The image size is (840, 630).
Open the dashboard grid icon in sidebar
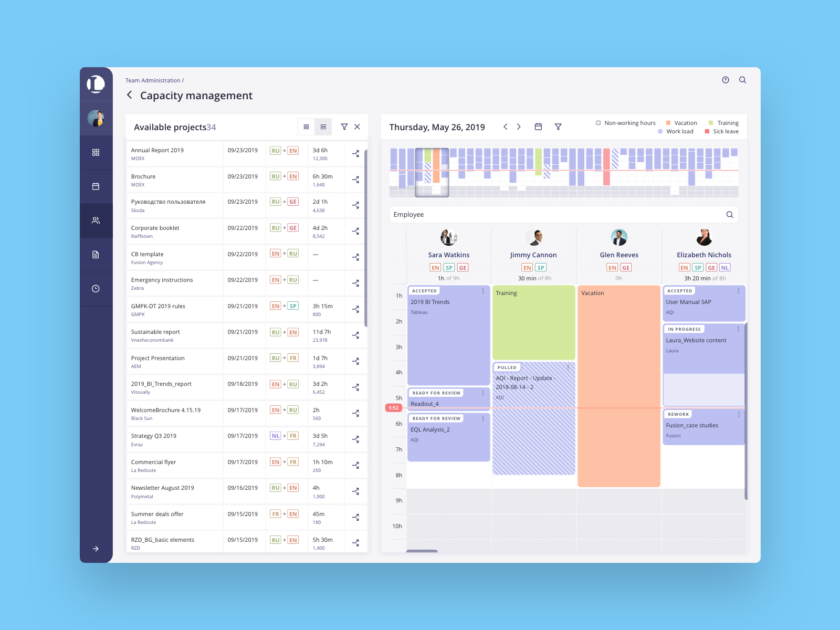[x=96, y=152]
